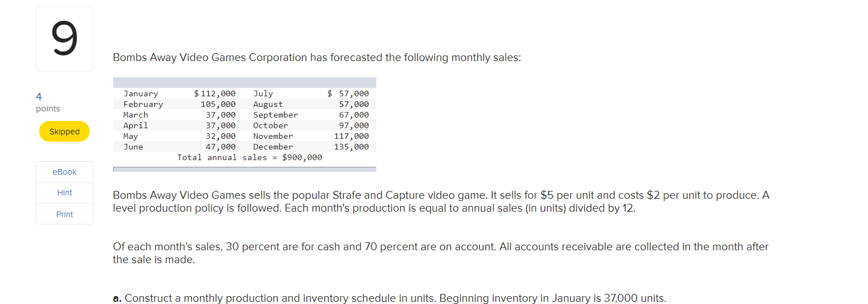Click the question number 9 box
Image resolution: width=868 pixels, height=304 pixels.
click(x=64, y=39)
